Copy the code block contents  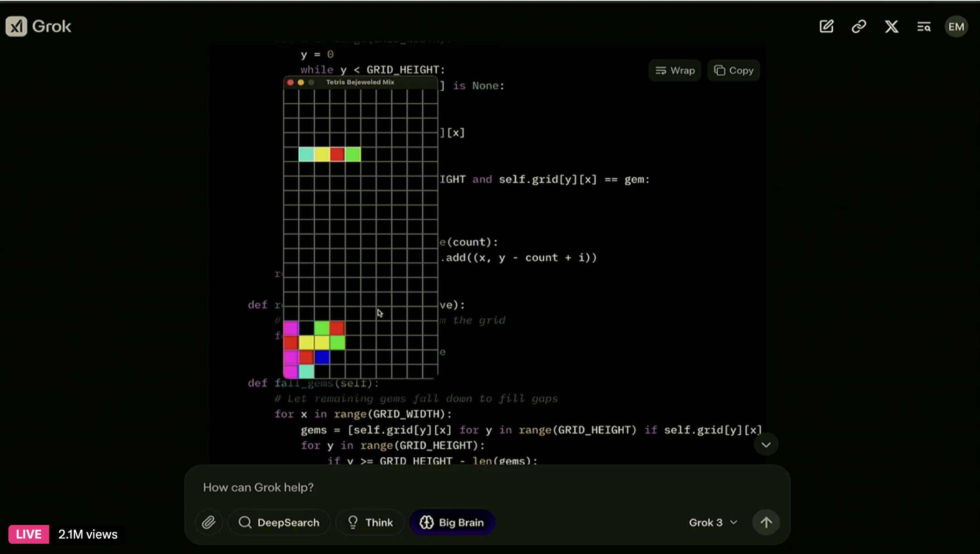click(x=733, y=71)
